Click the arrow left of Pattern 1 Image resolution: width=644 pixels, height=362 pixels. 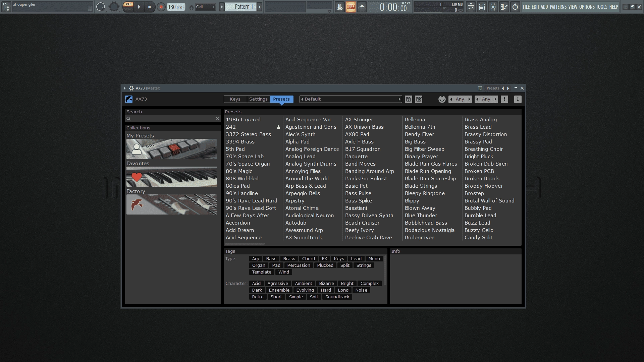pos(222,7)
